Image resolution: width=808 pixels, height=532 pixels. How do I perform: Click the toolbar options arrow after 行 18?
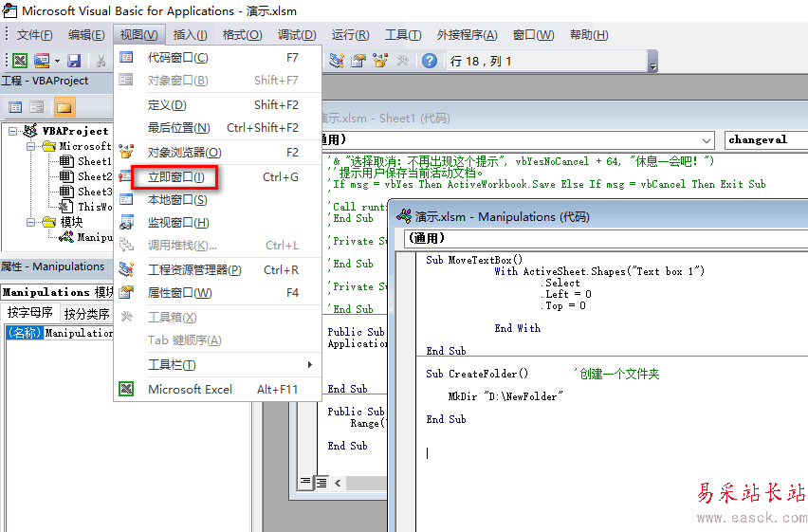[652, 62]
